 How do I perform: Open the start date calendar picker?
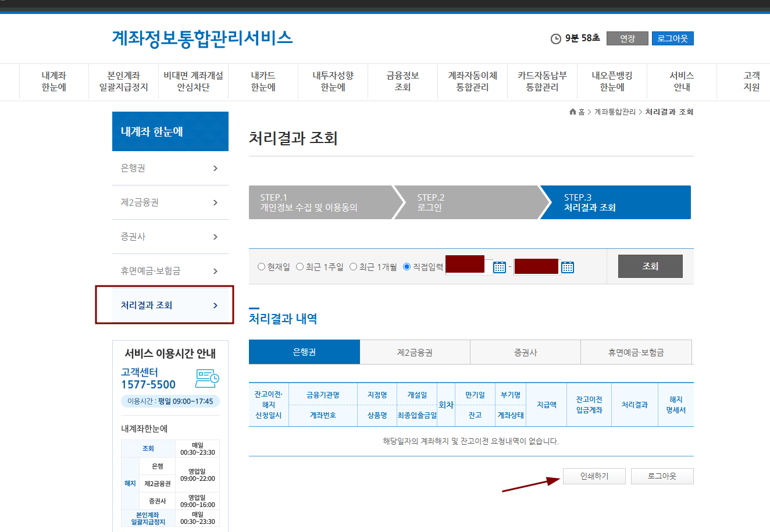click(x=499, y=266)
